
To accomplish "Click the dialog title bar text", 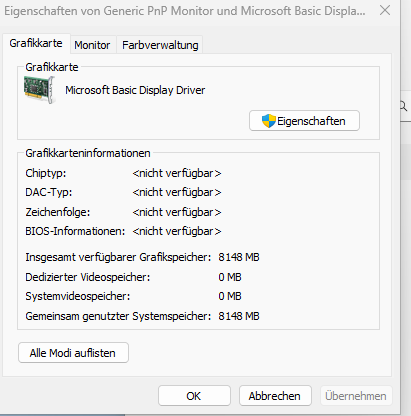I will 185,11.
